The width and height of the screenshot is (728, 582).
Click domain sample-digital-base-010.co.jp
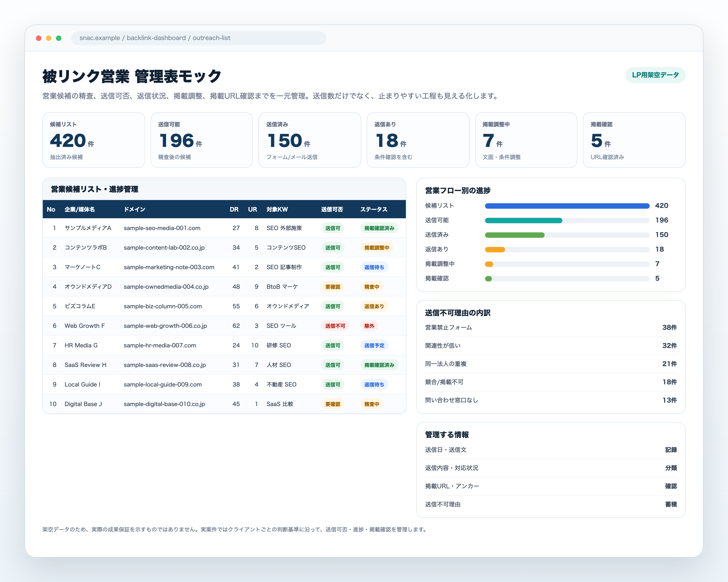(164, 404)
